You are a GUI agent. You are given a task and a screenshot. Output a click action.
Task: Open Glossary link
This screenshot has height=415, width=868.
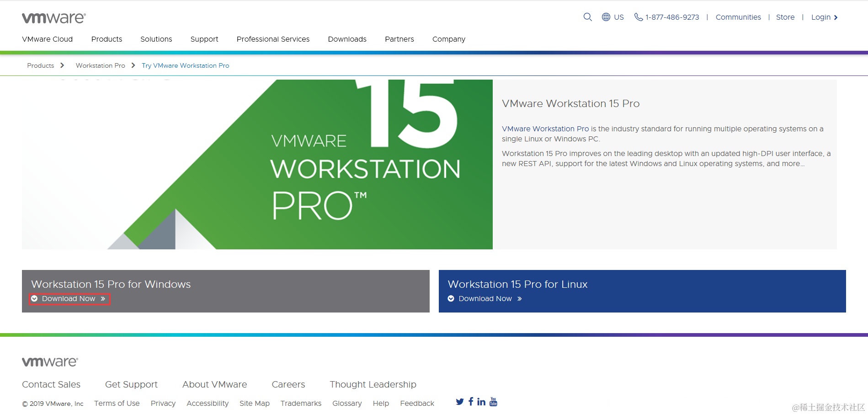click(x=347, y=403)
